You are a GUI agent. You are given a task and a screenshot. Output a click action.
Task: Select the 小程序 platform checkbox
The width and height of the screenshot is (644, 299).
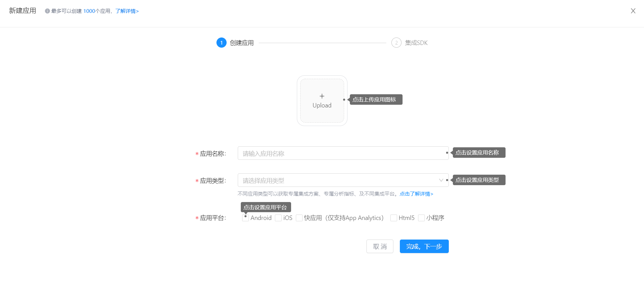[421, 218]
